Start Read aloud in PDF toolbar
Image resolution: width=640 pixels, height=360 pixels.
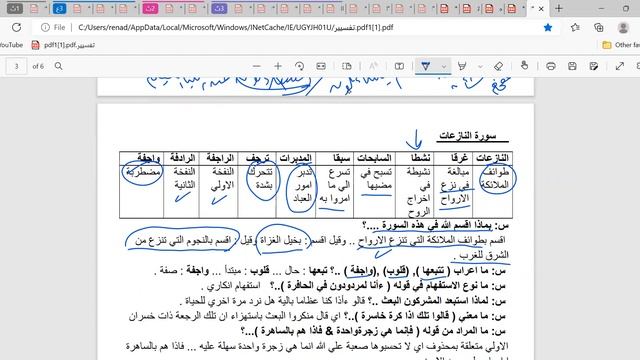(x=373, y=66)
